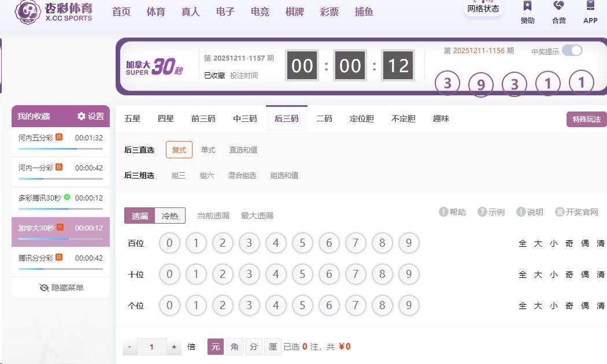Switch to the 冷热 view

(170, 216)
